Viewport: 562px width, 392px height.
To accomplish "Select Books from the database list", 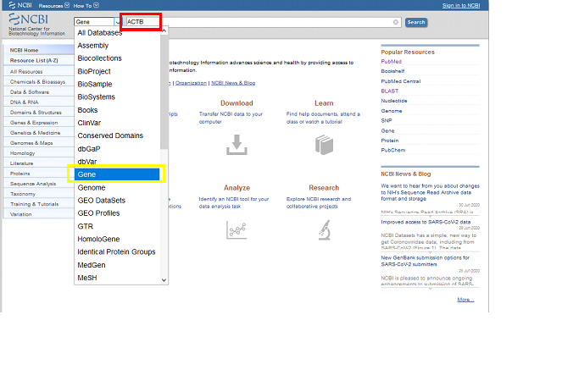I will coord(117,110).
